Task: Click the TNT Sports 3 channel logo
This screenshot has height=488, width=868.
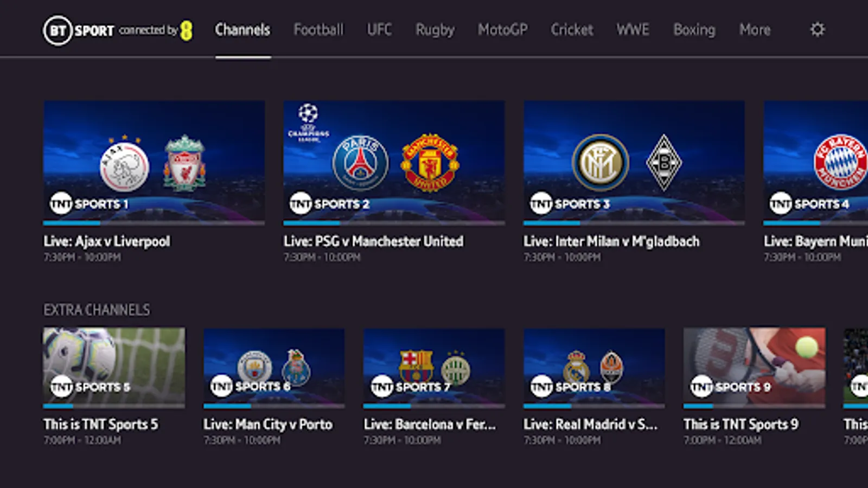Action: (570, 204)
